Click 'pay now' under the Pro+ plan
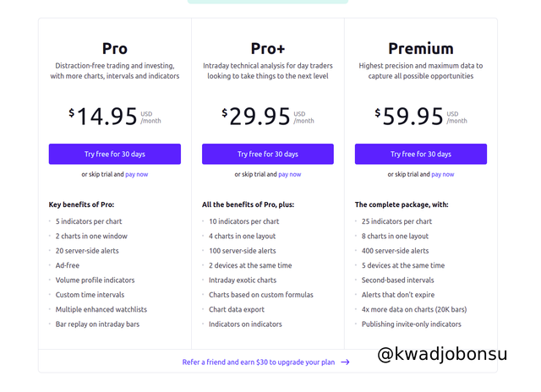Viewport: 541px width, 392px height. pos(289,174)
